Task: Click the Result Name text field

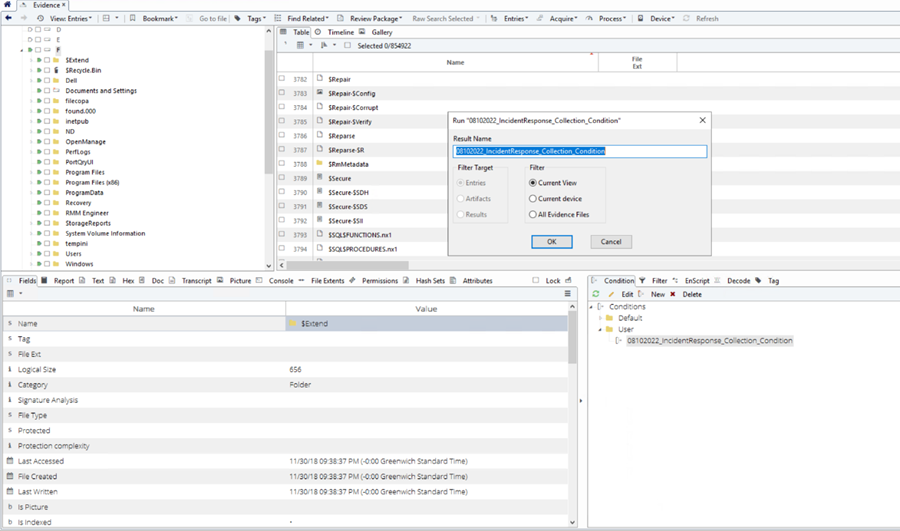Action: point(579,152)
